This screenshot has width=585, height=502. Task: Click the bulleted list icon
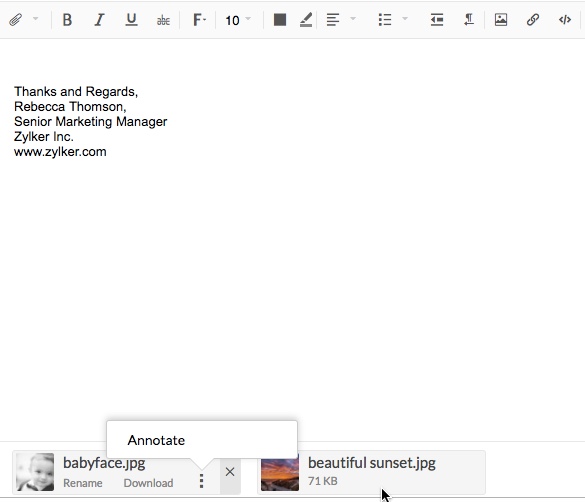point(385,19)
